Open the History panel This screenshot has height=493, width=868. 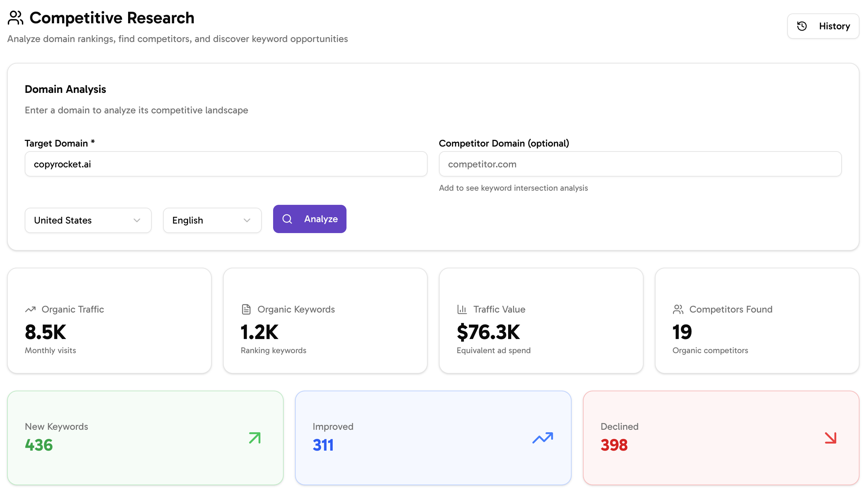click(823, 26)
